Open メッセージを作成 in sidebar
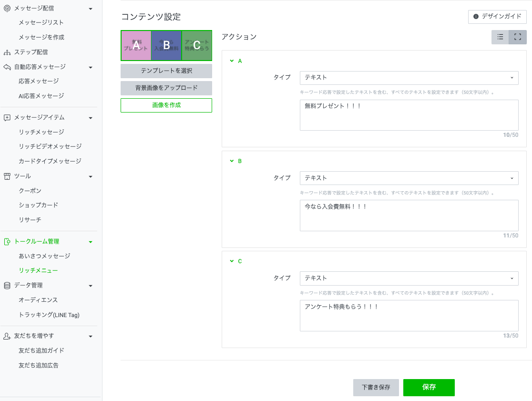Image resolution: width=532 pixels, height=401 pixels. coord(41,37)
